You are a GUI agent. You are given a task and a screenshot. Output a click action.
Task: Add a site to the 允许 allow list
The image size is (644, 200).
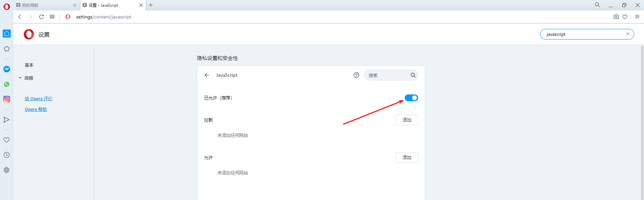pos(407,157)
